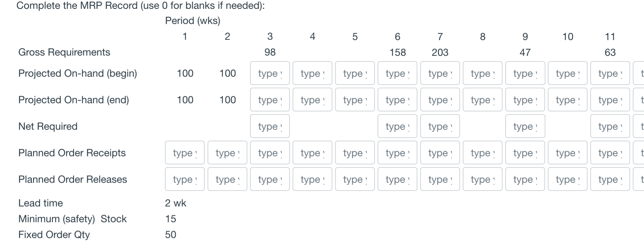Click Net Required field for week 3
This screenshot has width=644, height=244.
[x=270, y=126]
